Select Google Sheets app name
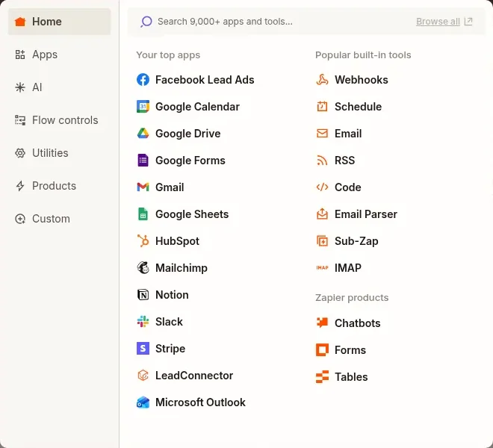 tap(192, 214)
